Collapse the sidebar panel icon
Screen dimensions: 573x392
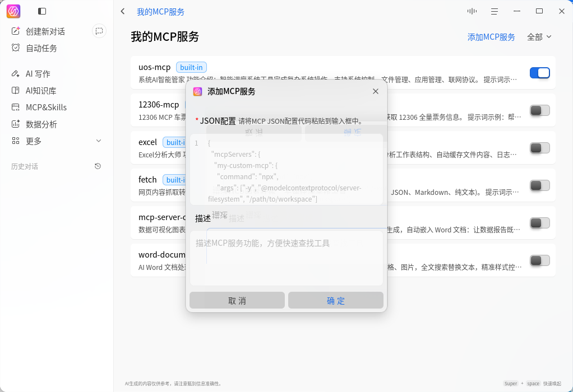pyautogui.click(x=42, y=11)
